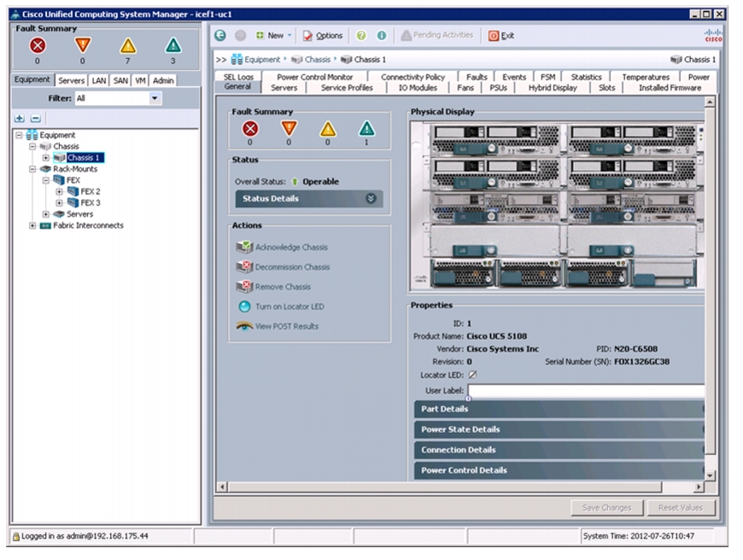Switch to the SAN navigation tab

point(120,80)
